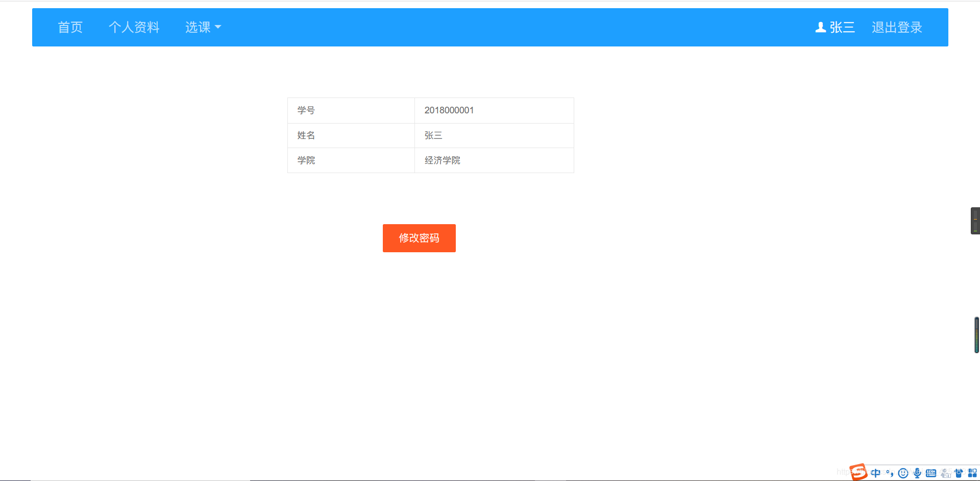Click the Sogou account login icon
The width and height of the screenshot is (980, 481).
(945, 473)
